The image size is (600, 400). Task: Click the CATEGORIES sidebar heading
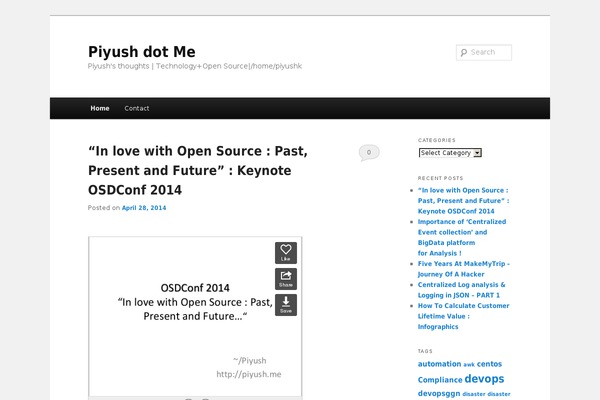[437, 140]
